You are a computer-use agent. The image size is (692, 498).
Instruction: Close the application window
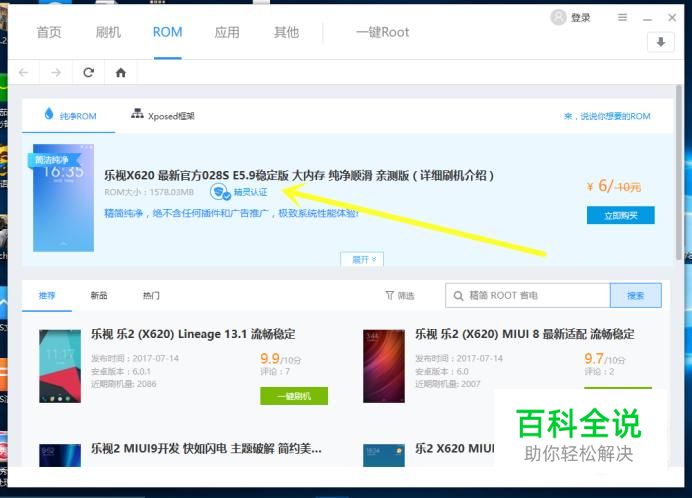pyautogui.click(x=672, y=18)
